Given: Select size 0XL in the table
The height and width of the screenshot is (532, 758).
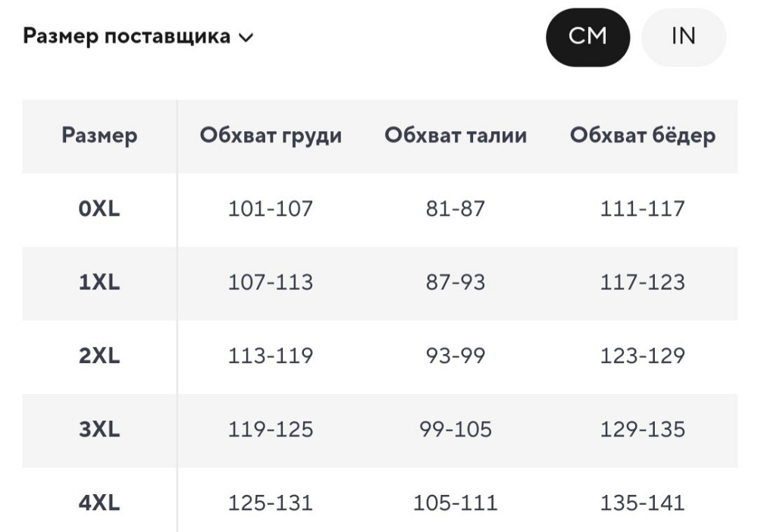Looking at the screenshot, I should tap(100, 210).
